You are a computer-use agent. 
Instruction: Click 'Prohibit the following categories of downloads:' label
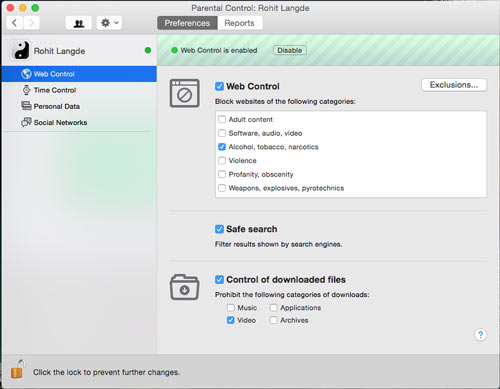point(292,295)
